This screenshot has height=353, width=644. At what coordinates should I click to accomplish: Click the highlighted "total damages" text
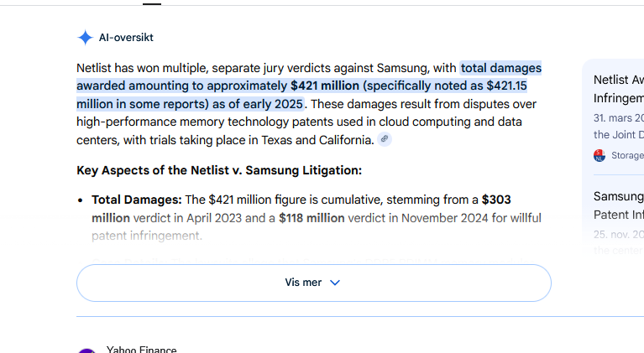click(501, 68)
